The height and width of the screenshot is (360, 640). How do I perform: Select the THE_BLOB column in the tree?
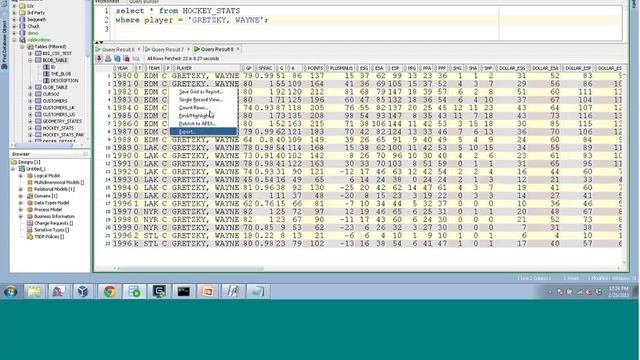click(61, 74)
